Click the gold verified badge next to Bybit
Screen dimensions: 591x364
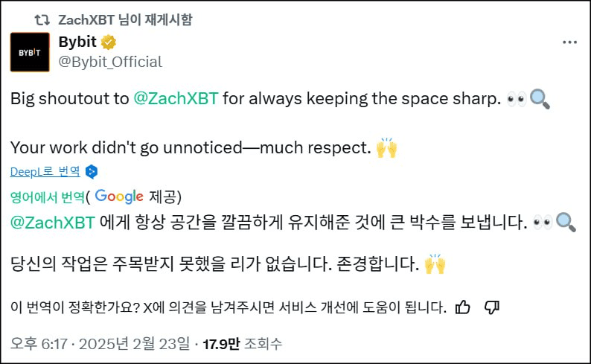(x=109, y=42)
